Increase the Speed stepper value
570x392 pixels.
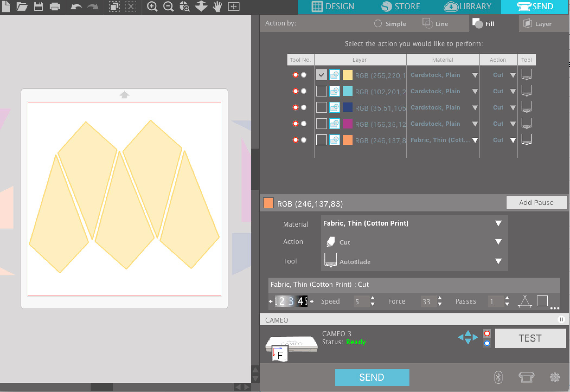pos(373,298)
